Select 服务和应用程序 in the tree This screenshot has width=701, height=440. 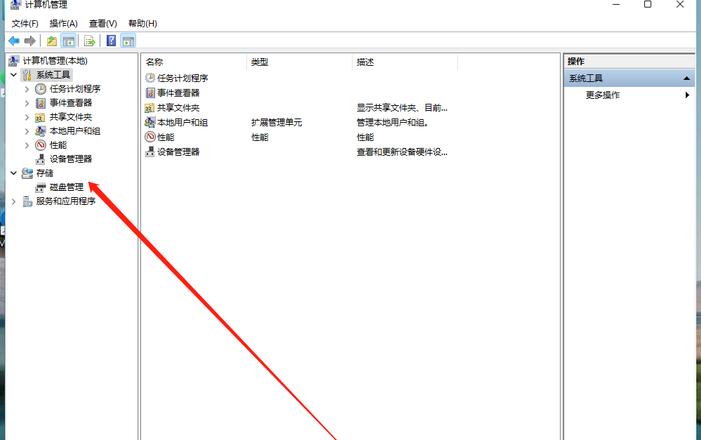(x=66, y=201)
